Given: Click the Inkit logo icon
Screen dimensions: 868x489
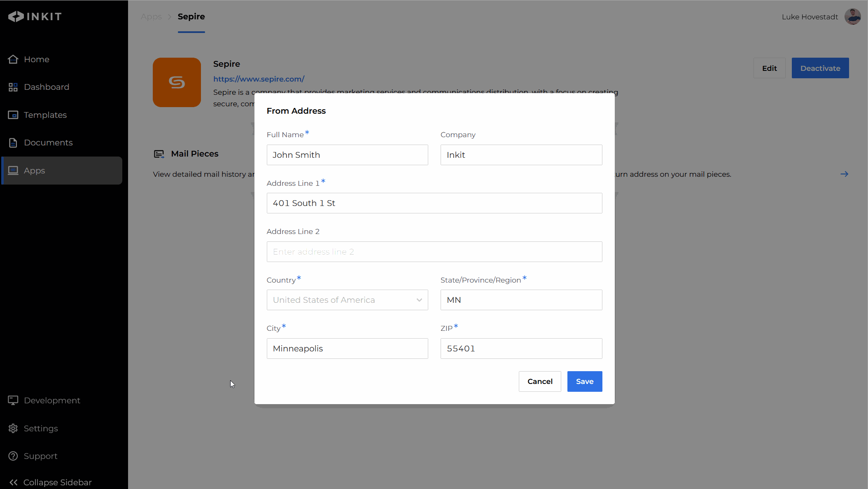Looking at the screenshot, I should click(x=16, y=16).
